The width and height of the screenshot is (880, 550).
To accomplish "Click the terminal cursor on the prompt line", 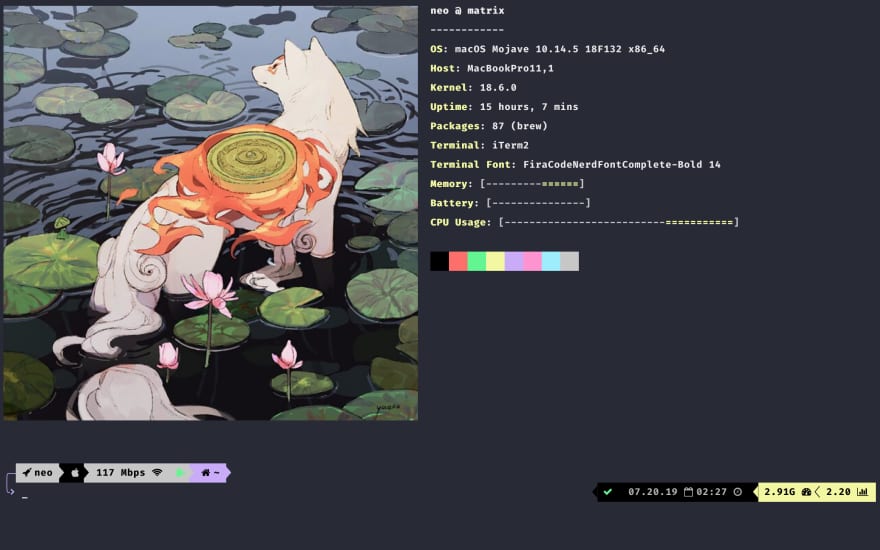I will pos(25,497).
